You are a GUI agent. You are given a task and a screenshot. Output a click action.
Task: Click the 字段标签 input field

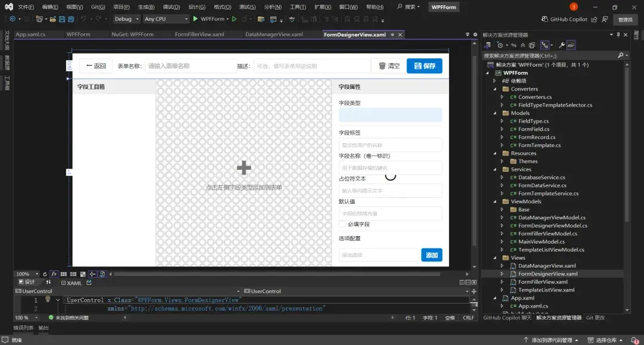(x=390, y=145)
